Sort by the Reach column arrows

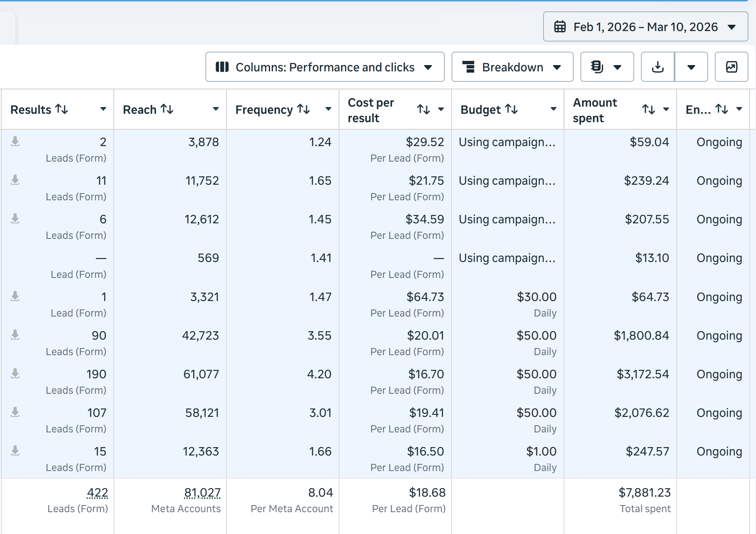[167, 109]
